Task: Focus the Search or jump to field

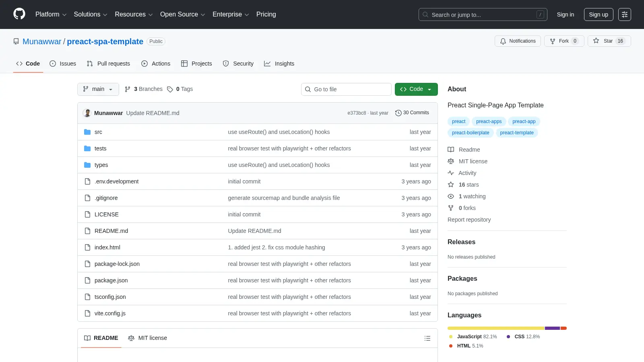Action: click(483, 14)
